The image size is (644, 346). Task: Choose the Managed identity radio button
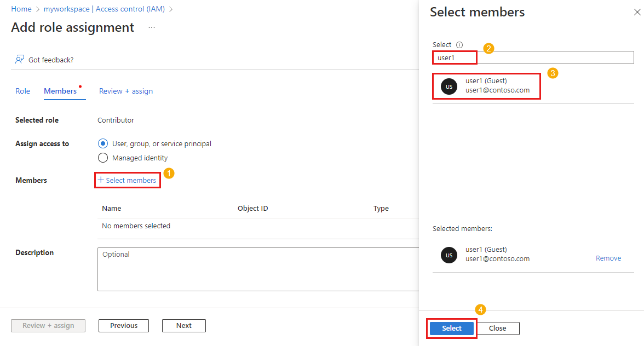pos(103,158)
